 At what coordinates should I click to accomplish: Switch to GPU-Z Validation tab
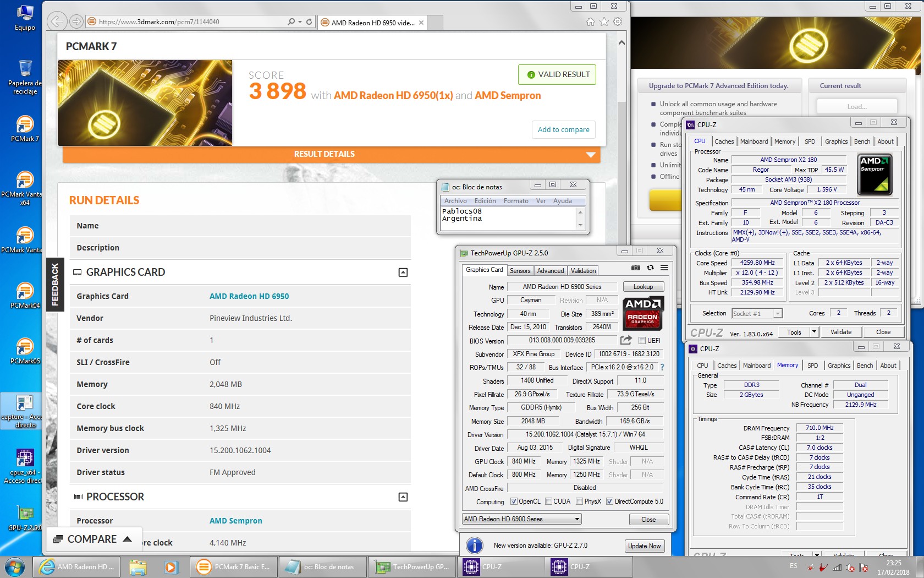[x=583, y=271]
